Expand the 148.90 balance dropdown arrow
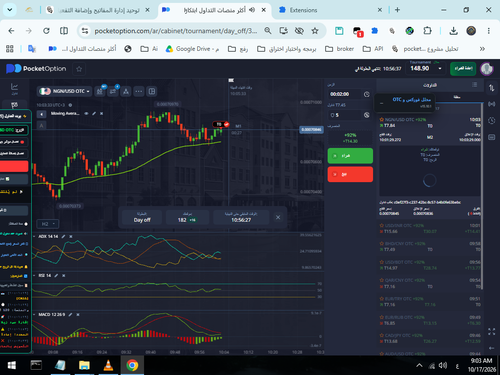Viewport: 500px width, 375px height. pos(440,69)
